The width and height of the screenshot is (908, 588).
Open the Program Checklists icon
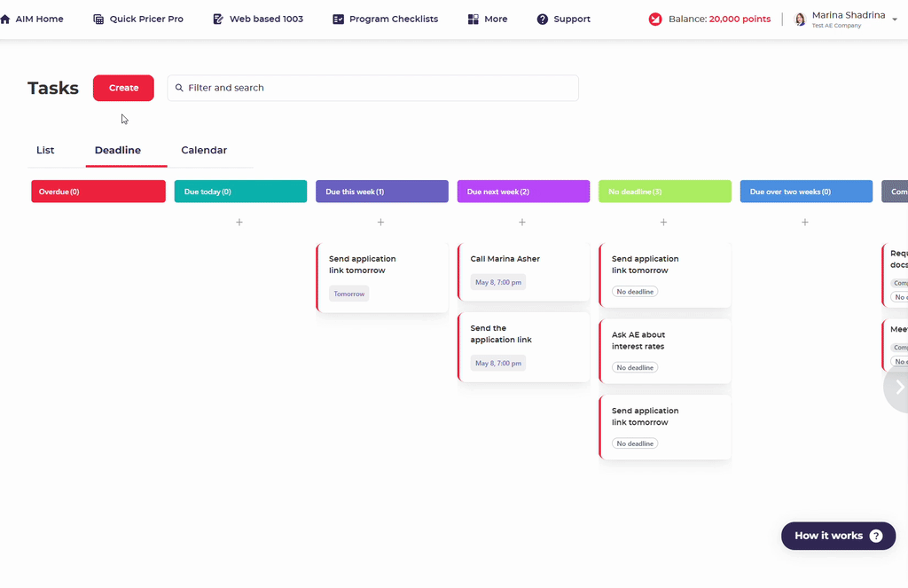[x=338, y=20]
